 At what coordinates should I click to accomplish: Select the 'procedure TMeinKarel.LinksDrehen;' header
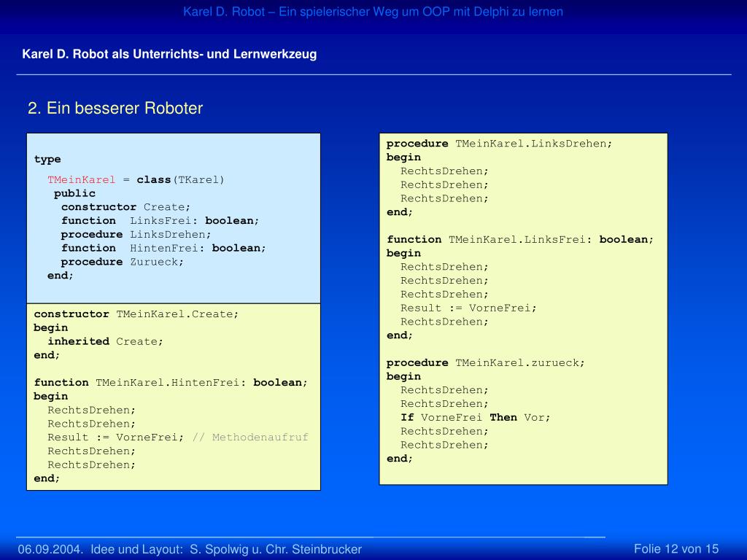pos(499,144)
